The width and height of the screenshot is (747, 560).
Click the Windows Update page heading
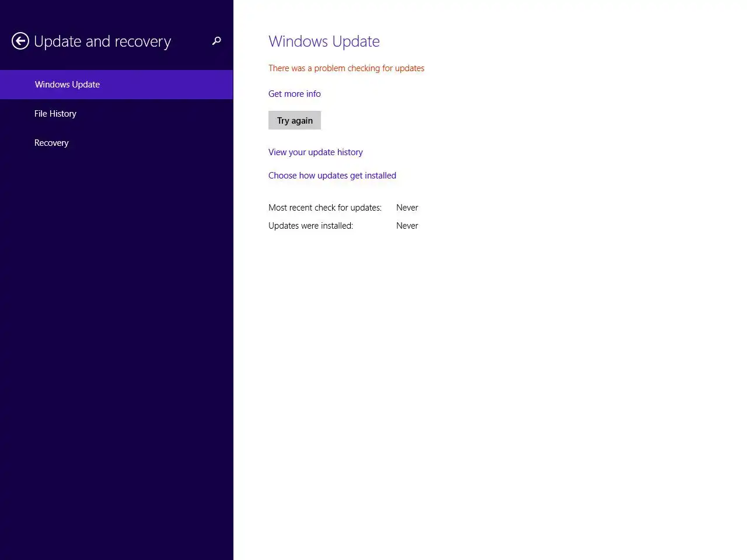point(324,41)
